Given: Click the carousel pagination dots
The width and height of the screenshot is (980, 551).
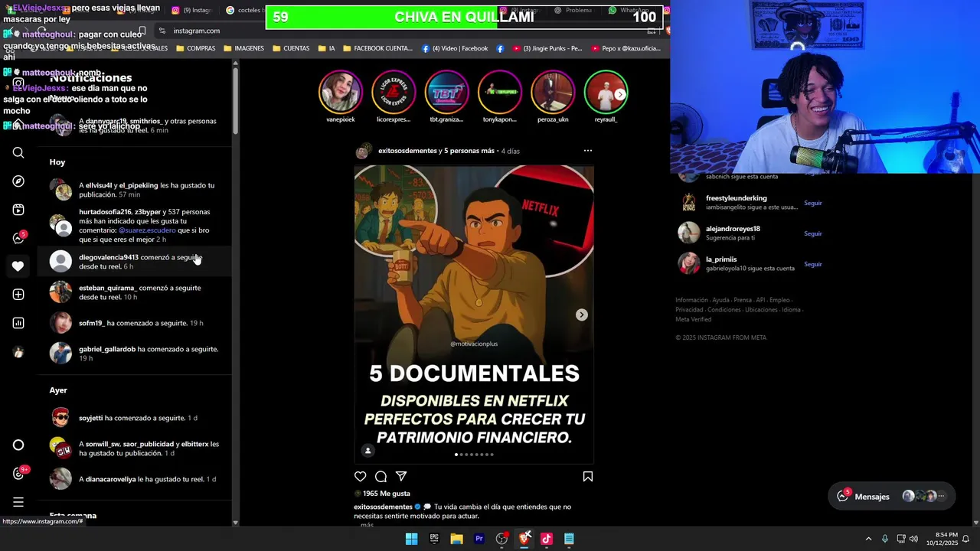Looking at the screenshot, I should coord(474,455).
